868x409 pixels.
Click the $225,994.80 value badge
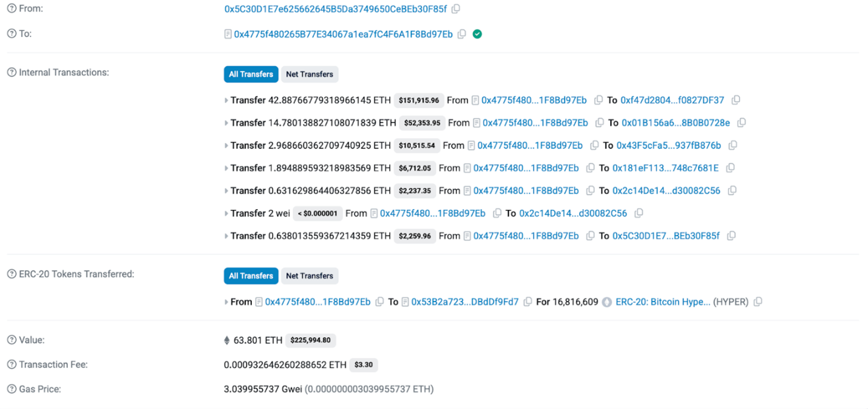pos(311,340)
